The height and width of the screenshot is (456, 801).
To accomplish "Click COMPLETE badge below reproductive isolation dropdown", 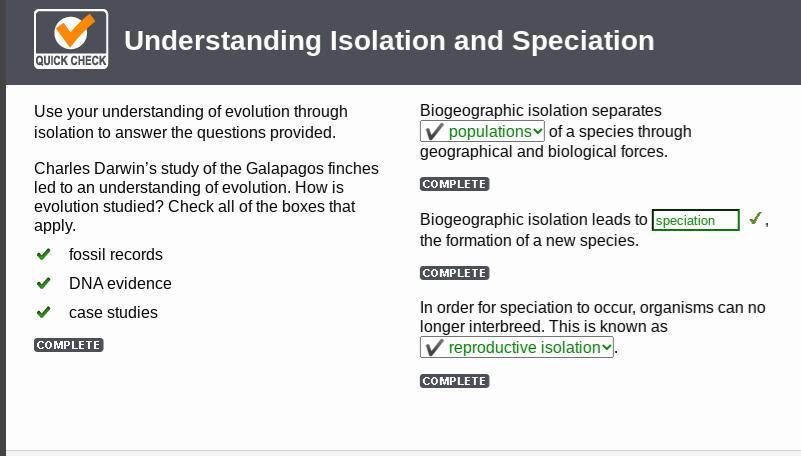I will (x=454, y=381).
